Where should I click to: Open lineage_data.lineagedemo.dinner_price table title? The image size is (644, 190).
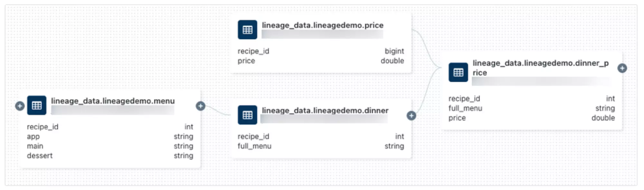[x=541, y=68]
